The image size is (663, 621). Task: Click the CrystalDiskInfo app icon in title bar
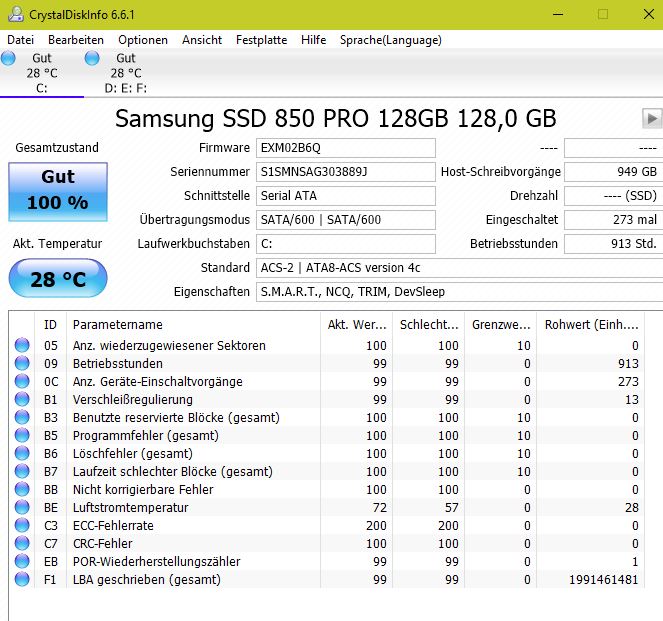pos(15,14)
